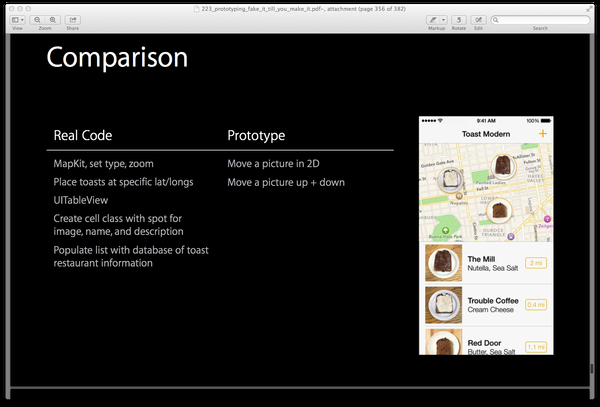
Task: Click 'Move a picture up + down'
Action: click(x=286, y=182)
